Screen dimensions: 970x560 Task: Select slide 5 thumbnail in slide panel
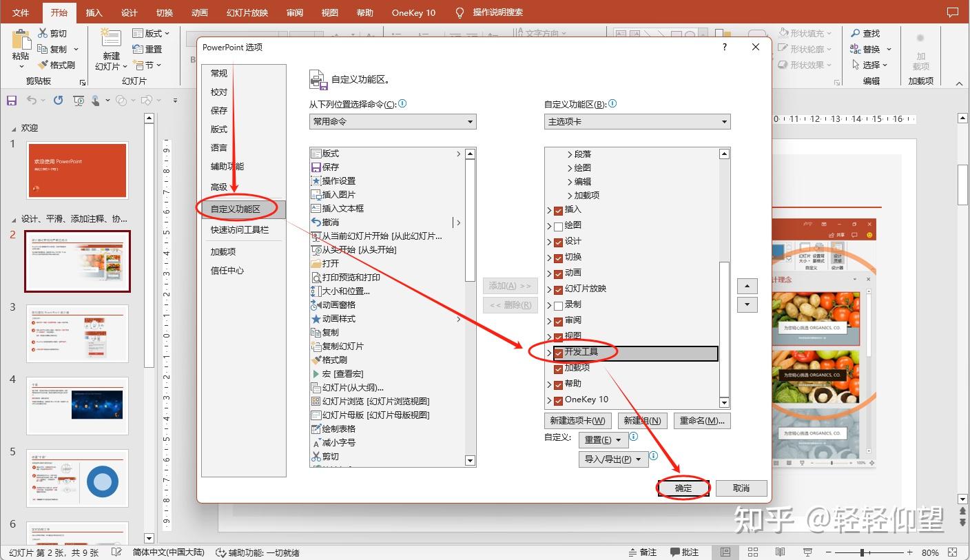pyautogui.click(x=77, y=479)
